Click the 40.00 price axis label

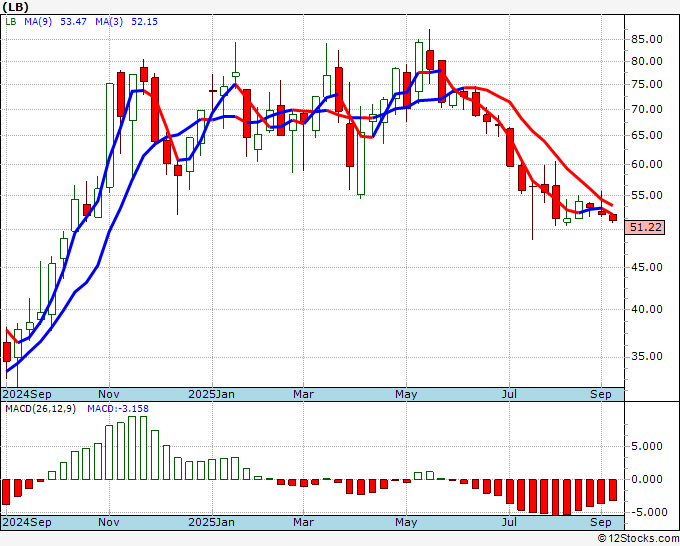[647, 310]
